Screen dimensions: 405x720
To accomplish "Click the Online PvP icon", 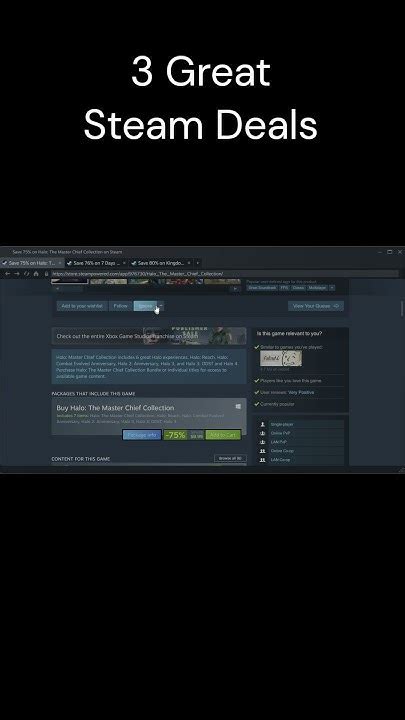I will (263, 433).
